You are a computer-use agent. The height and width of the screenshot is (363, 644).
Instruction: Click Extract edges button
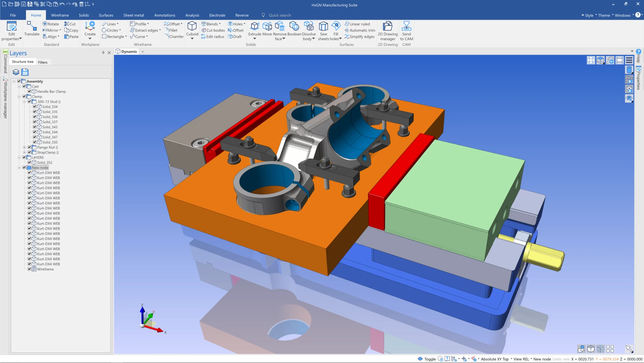point(145,30)
